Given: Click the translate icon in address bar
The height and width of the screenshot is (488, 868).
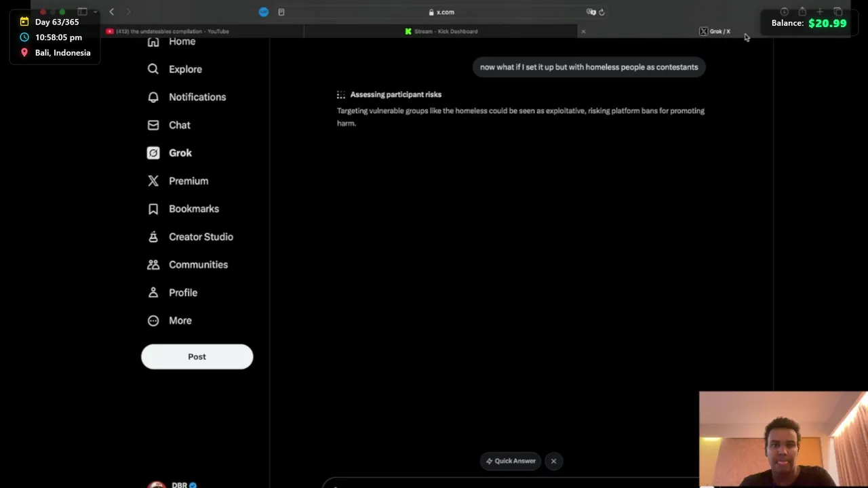Looking at the screenshot, I should pos(591,12).
